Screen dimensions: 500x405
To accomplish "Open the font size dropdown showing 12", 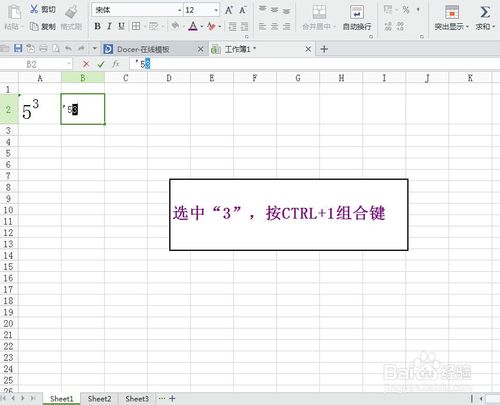I will [216, 10].
